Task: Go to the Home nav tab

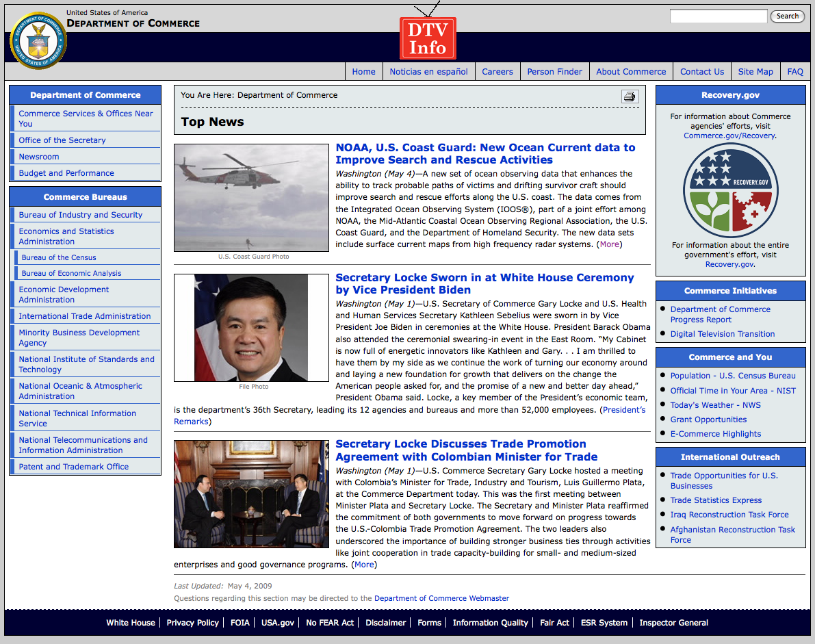Action: coord(364,72)
